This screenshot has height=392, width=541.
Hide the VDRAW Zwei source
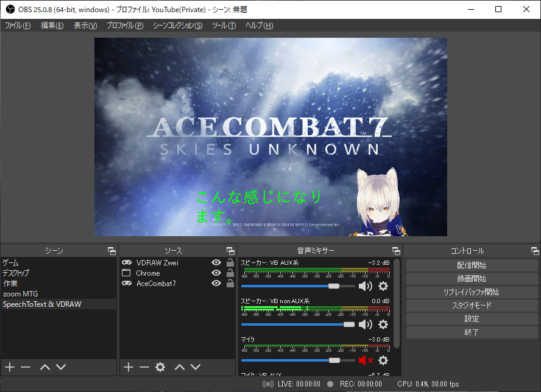point(216,262)
